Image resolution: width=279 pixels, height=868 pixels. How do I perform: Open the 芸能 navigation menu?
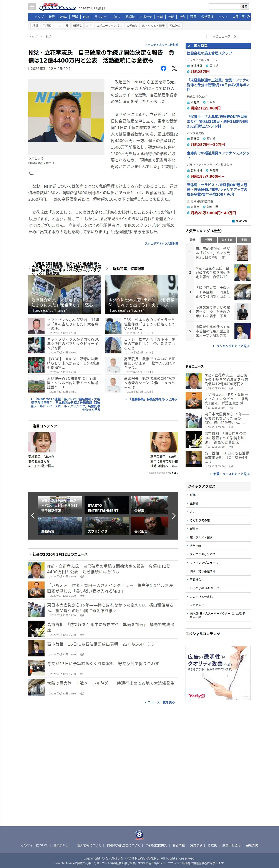(171, 17)
